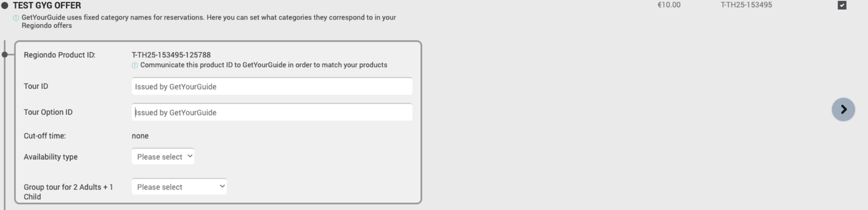Click the T-TH25-153495 offer code
Screen dimensions: 868x210
pyautogui.click(x=746, y=5)
